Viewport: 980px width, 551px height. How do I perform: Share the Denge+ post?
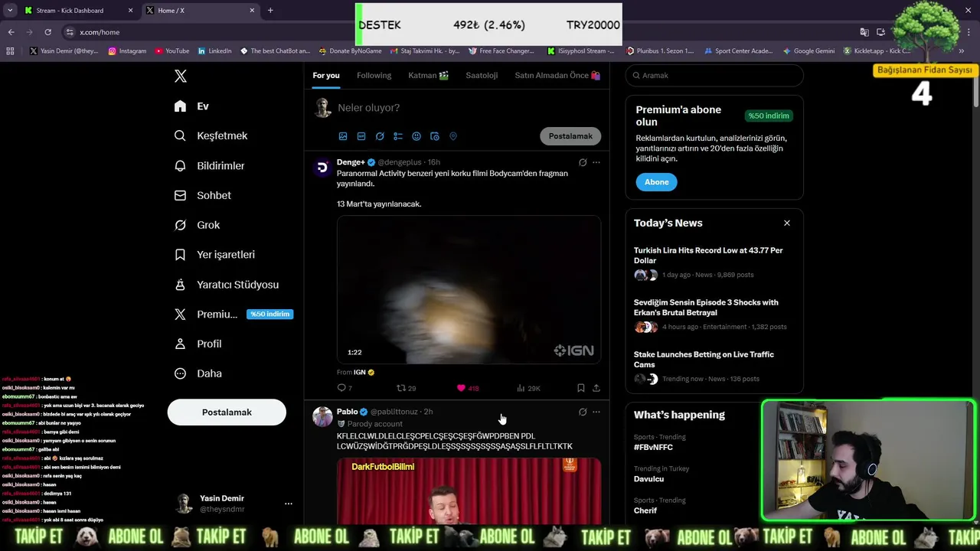tap(596, 388)
